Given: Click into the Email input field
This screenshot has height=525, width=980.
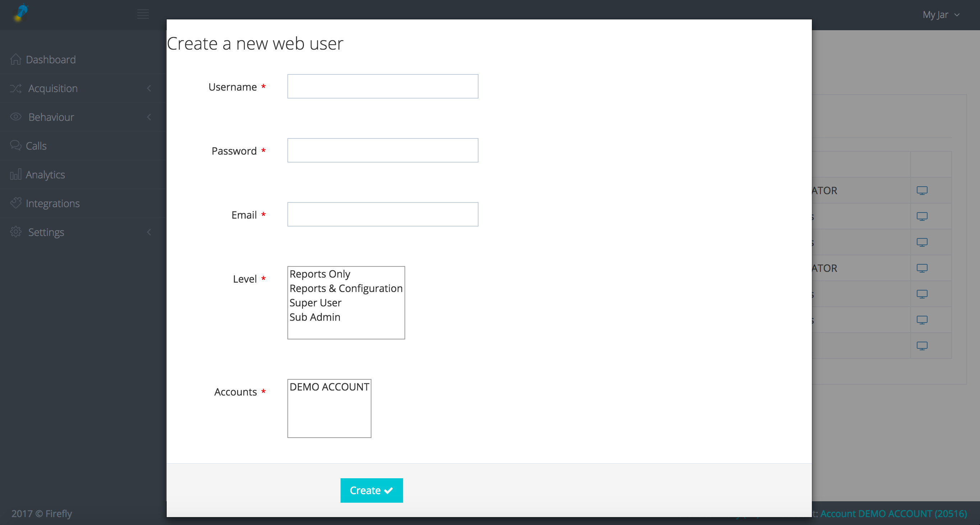Looking at the screenshot, I should pyautogui.click(x=382, y=214).
